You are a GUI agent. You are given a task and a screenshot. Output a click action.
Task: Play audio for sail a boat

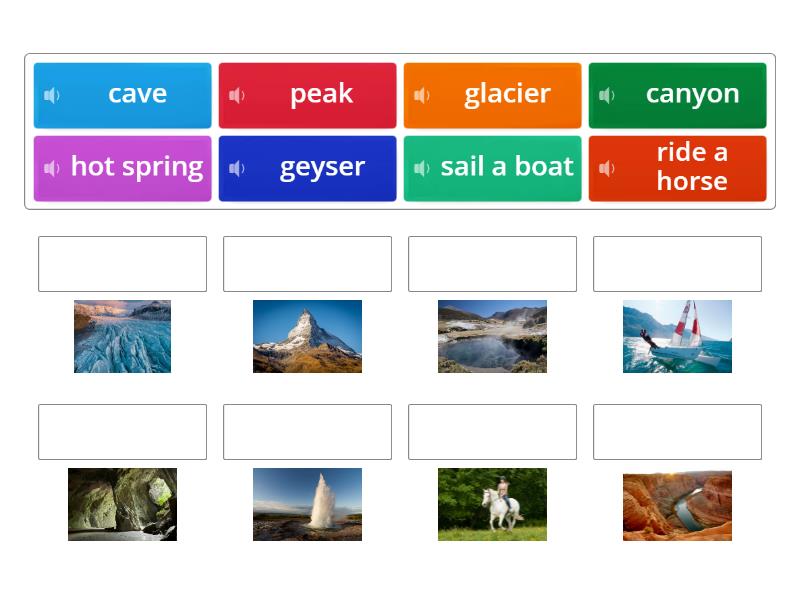coord(421,168)
